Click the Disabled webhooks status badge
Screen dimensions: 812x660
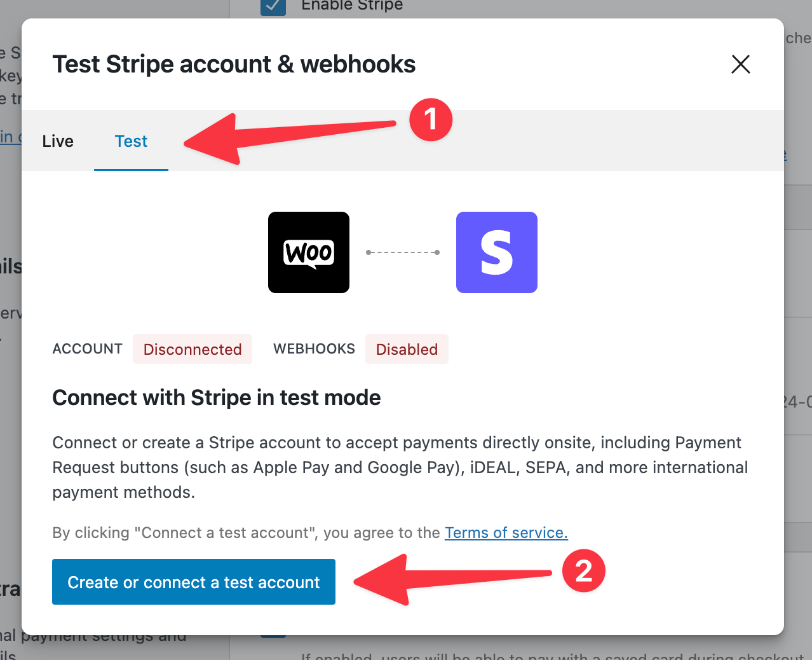point(407,349)
